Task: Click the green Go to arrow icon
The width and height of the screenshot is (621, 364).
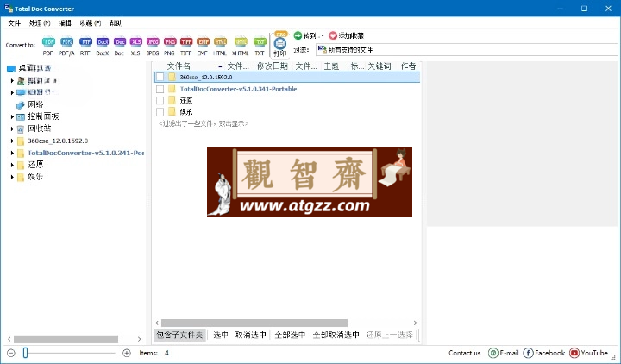Action: click(x=298, y=35)
